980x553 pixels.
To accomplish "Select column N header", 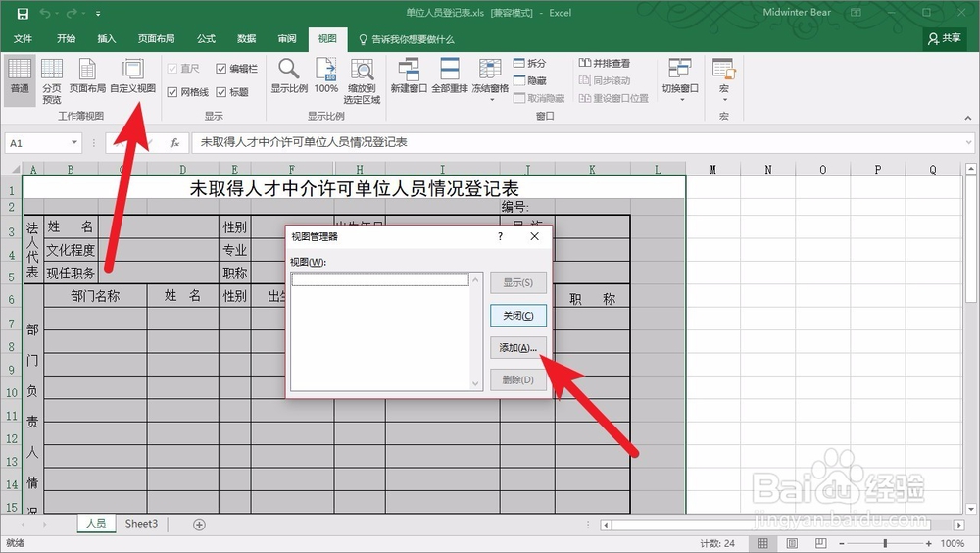I will coord(768,170).
